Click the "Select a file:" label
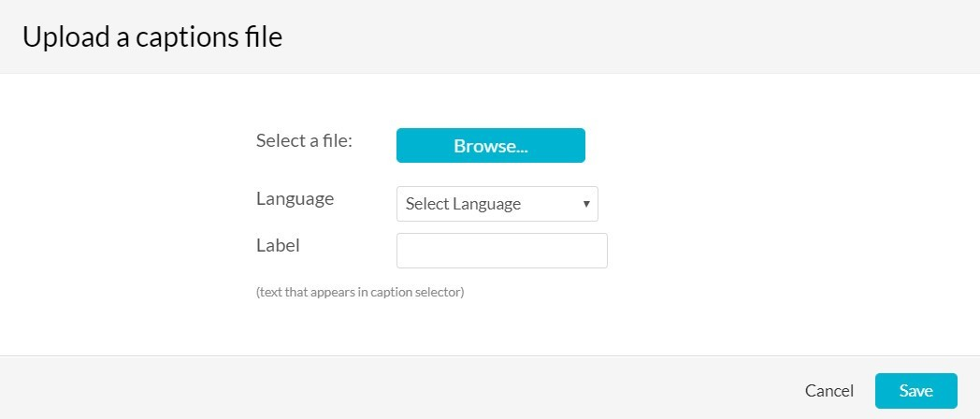The image size is (980, 419). [x=304, y=140]
